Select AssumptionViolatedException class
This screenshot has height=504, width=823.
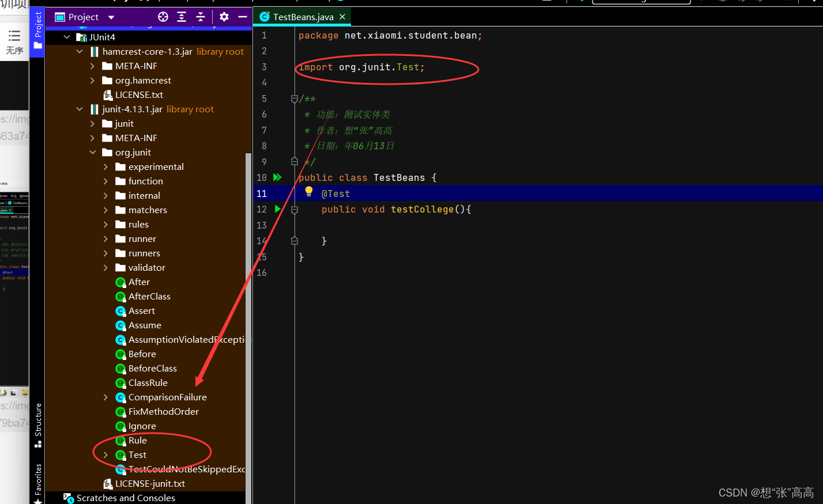click(x=180, y=339)
